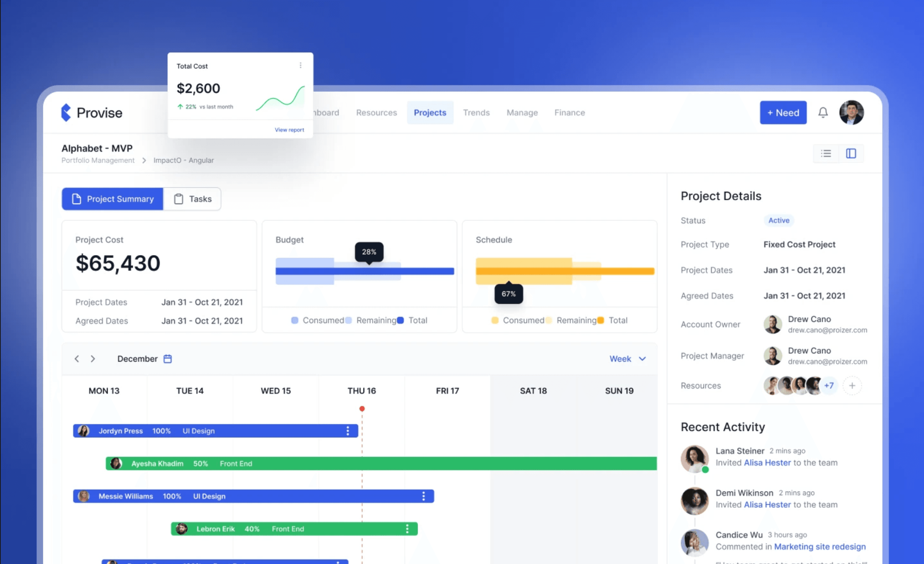Click the Active status badge
This screenshot has width=924, height=564.
point(779,221)
